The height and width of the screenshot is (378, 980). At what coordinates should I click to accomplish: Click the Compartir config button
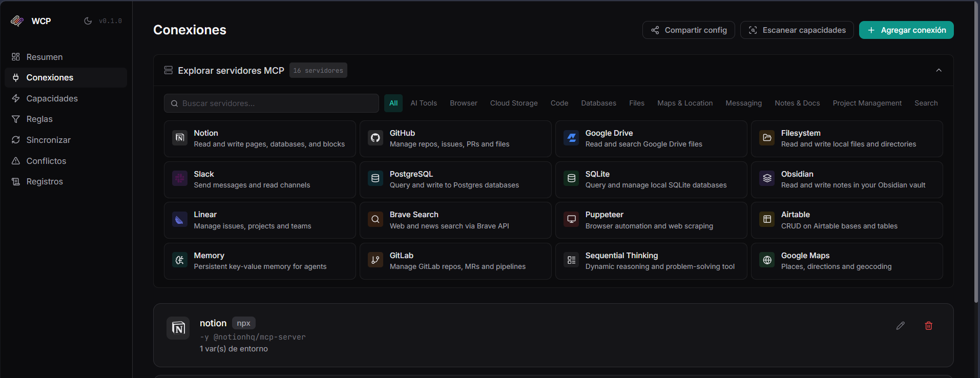click(689, 30)
